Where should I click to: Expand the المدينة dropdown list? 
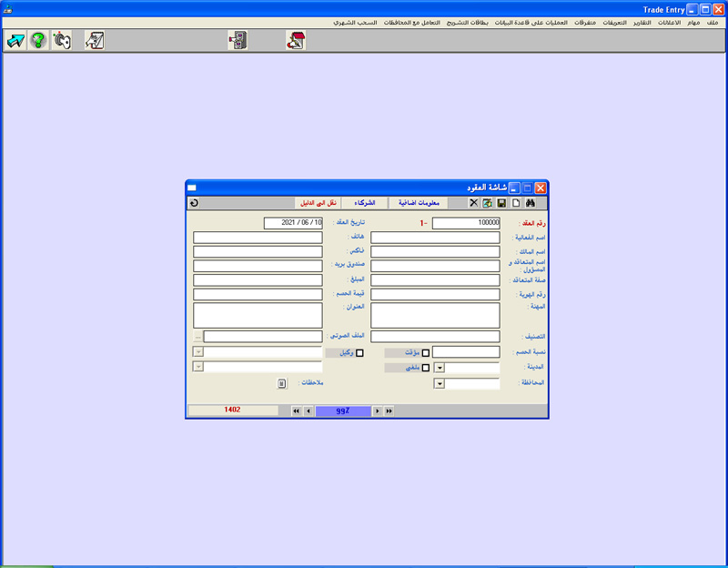pyautogui.click(x=439, y=369)
